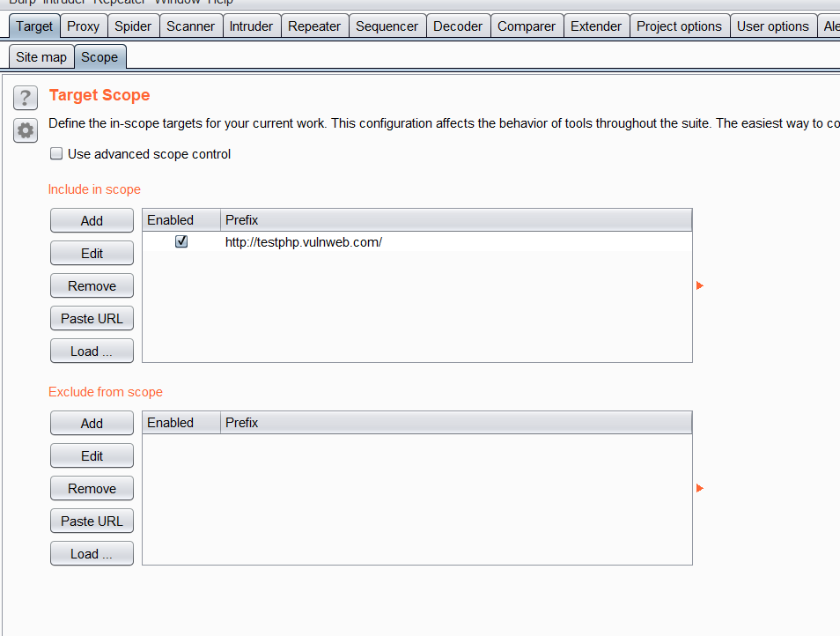Open the Intruder tab

pyautogui.click(x=251, y=26)
